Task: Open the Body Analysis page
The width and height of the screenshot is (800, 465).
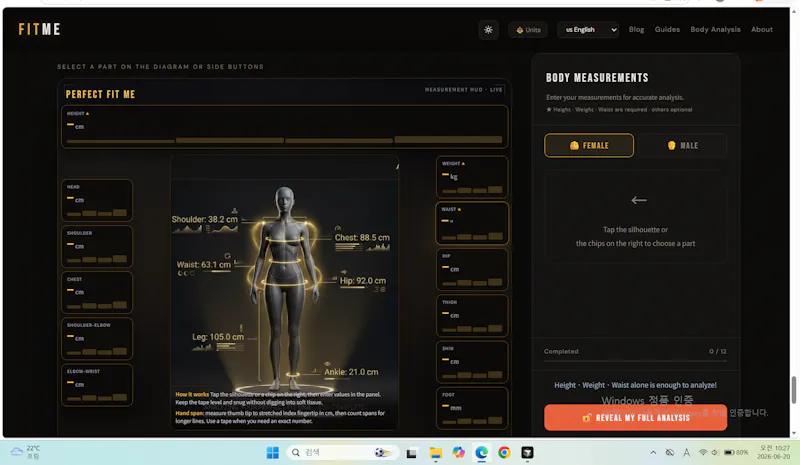Action: pos(715,30)
